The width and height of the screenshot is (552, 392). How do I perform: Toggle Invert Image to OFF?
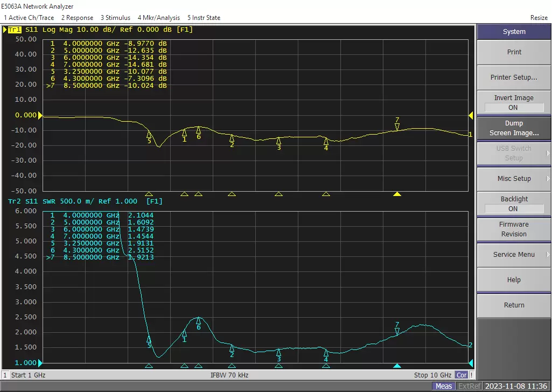coord(513,102)
